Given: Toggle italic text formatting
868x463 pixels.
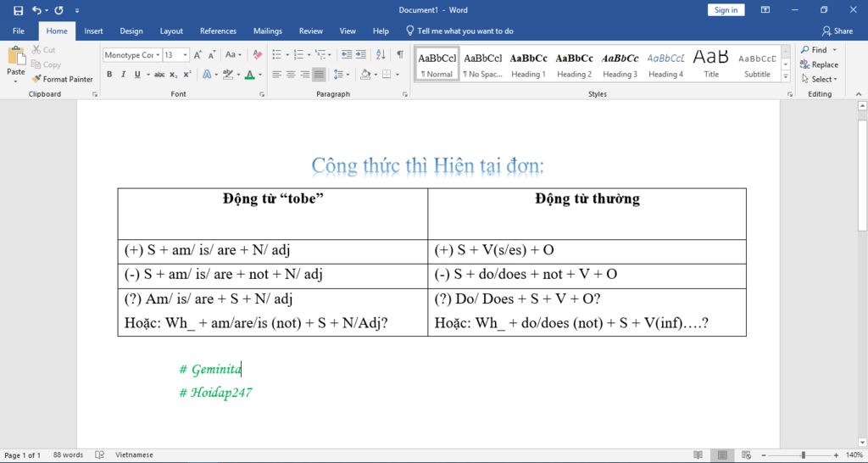Looking at the screenshot, I should [123, 75].
